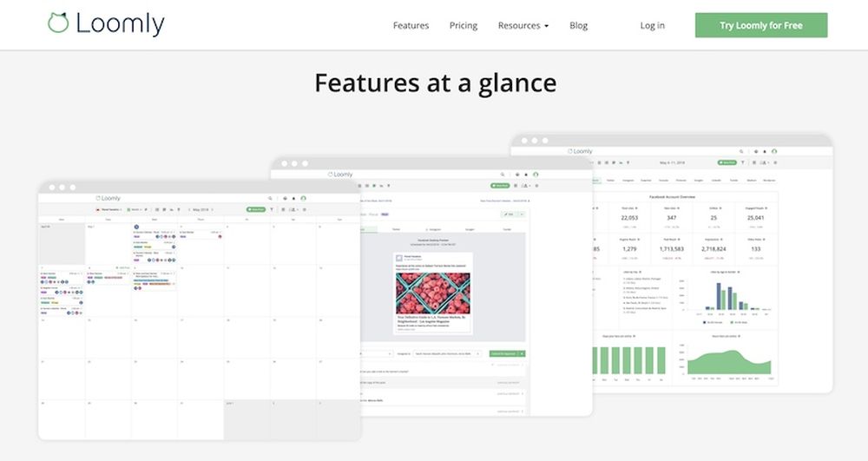
Task: Click search icon in calendar window
Action: pyautogui.click(x=270, y=198)
